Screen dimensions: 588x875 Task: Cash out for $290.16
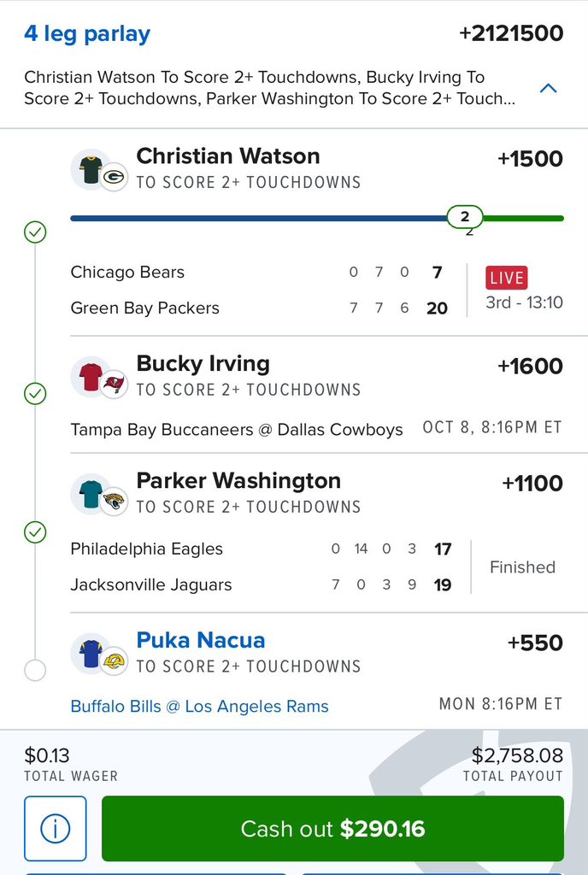[332, 828]
